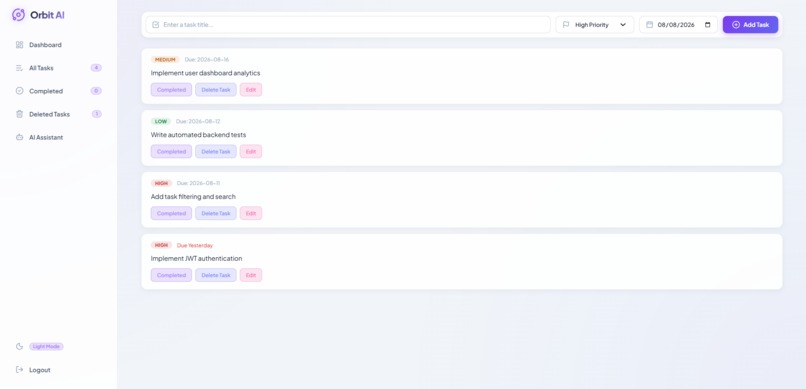Screen dimensions: 806x389
Task: Click the Completed checkmark circle icon
Action: click(x=20, y=91)
